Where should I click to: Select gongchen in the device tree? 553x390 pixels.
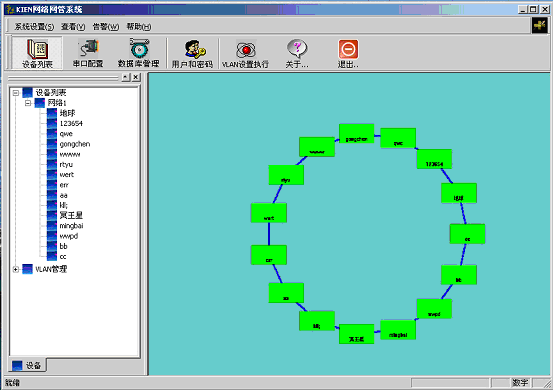[x=75, y=144]
